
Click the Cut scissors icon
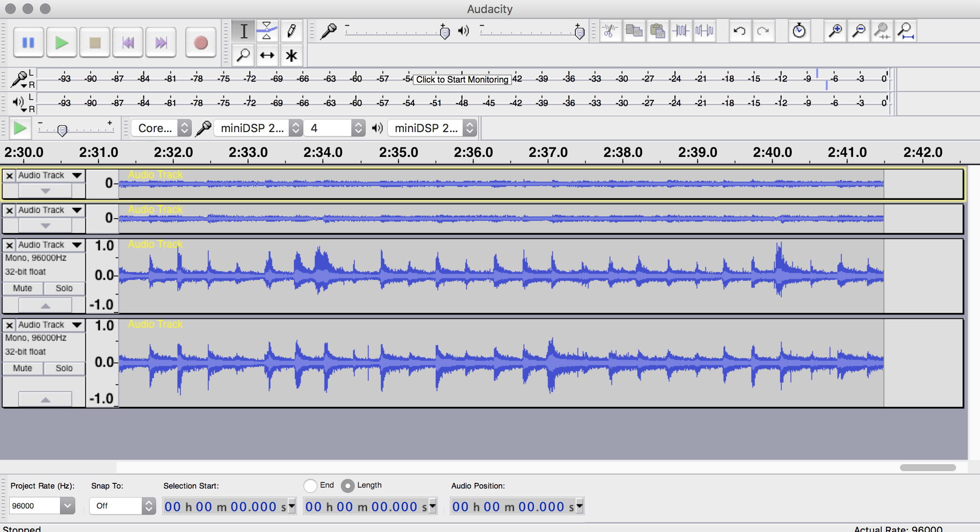[x=610, y=31]
